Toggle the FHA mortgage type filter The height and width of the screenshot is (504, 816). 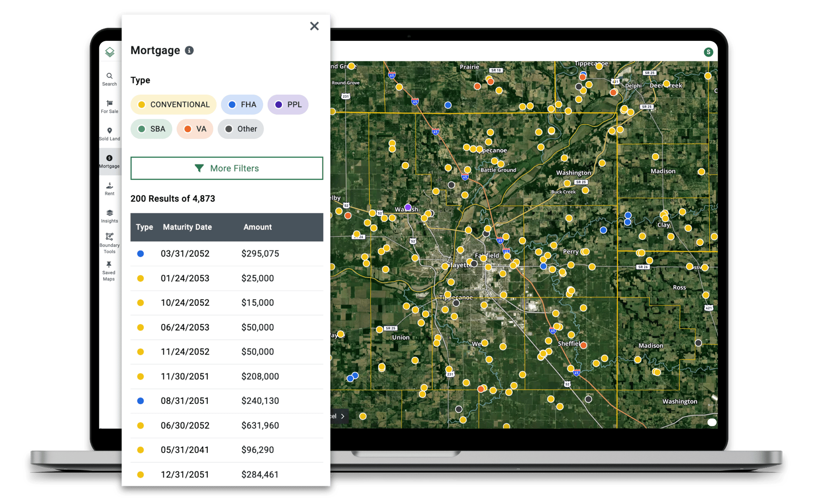pyautogui.click(x=242, y=104)
